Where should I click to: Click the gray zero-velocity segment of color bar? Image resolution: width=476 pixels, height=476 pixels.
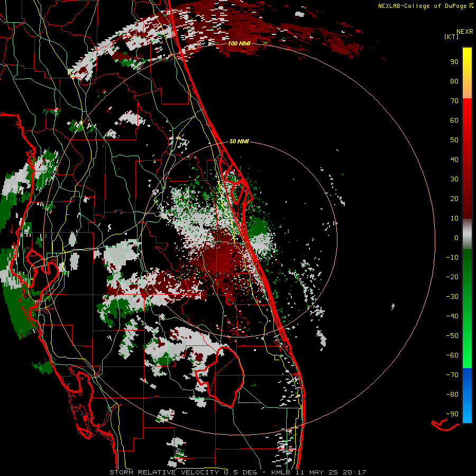[x=467, y=234]
